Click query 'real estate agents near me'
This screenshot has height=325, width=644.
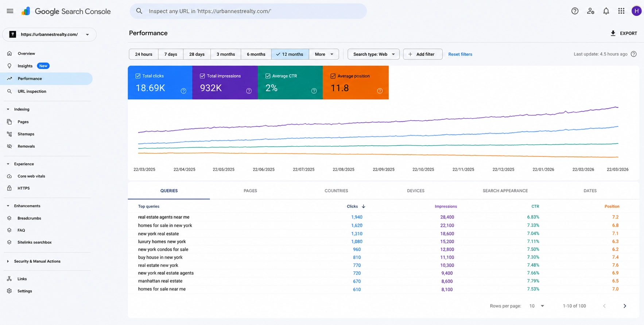click(x=164, y=217)
